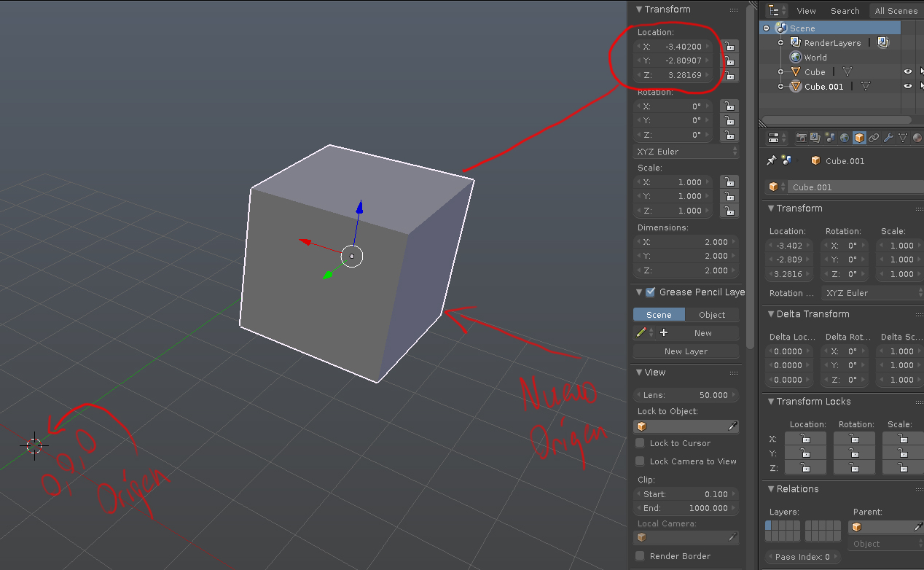Image resolution: width=924 pixels, height=570 pixels.
Task: Click the New Layer button
Action: 686,351
